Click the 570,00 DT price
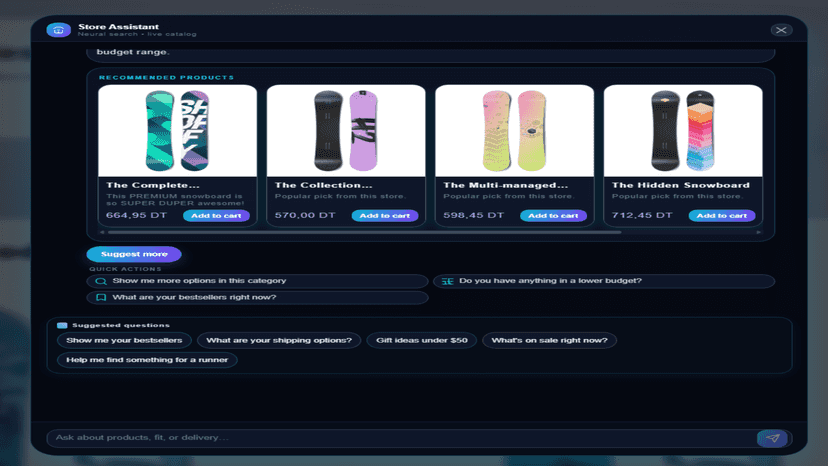This screenshot has height=466, width=828. pos(305,216)
